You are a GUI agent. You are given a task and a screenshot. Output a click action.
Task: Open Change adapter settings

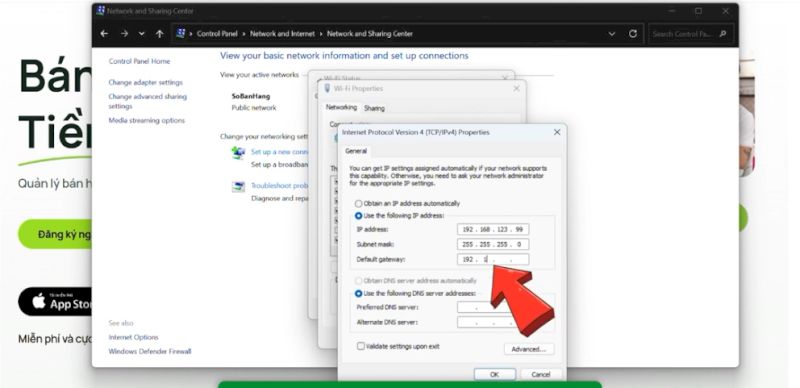145,82
